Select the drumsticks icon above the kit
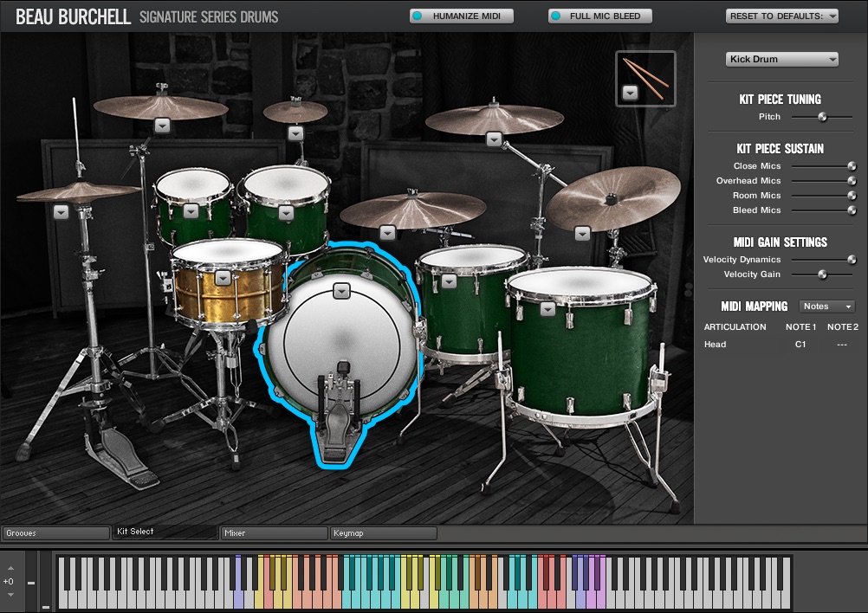 pos(645,78)
